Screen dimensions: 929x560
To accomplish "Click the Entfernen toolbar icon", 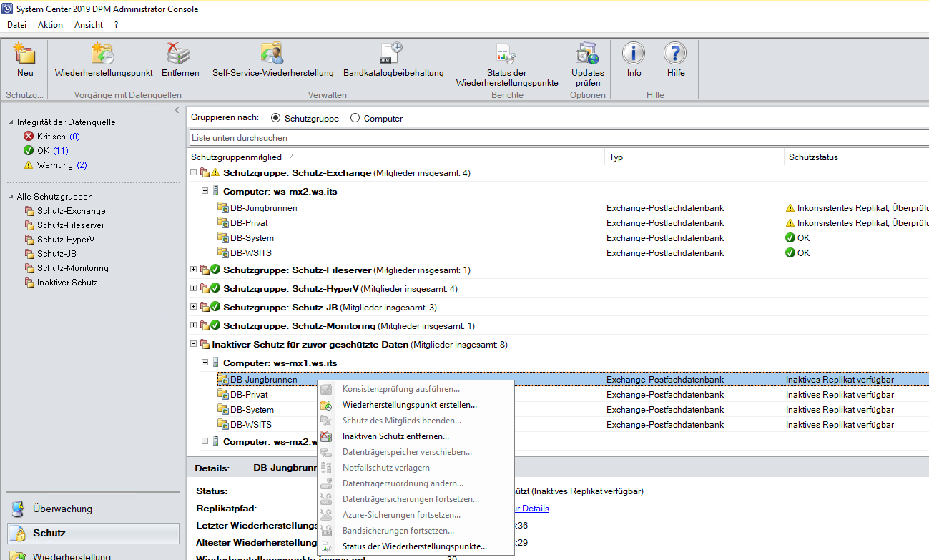I will tap(180, 54).
